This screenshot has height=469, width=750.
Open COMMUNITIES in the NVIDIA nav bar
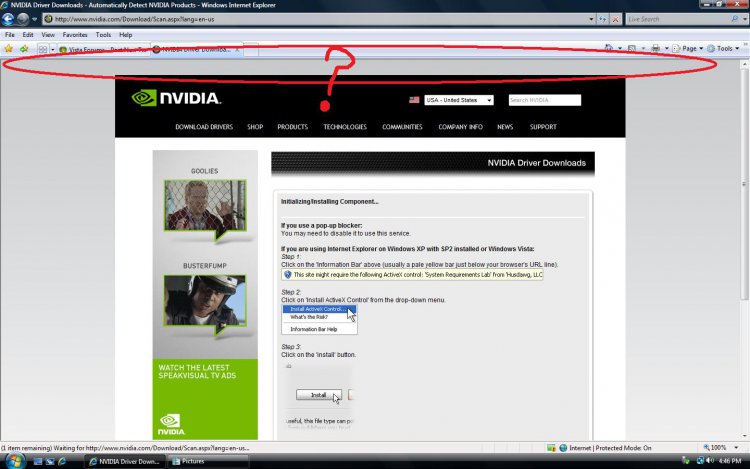pyautogui.click(x=402, y=127)
